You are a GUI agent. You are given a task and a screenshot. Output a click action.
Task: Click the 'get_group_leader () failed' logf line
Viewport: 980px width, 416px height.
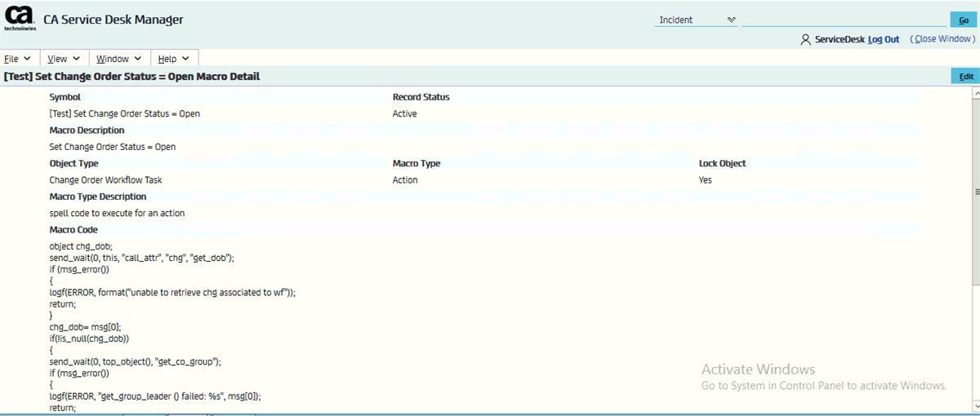(x=155, y=396)
